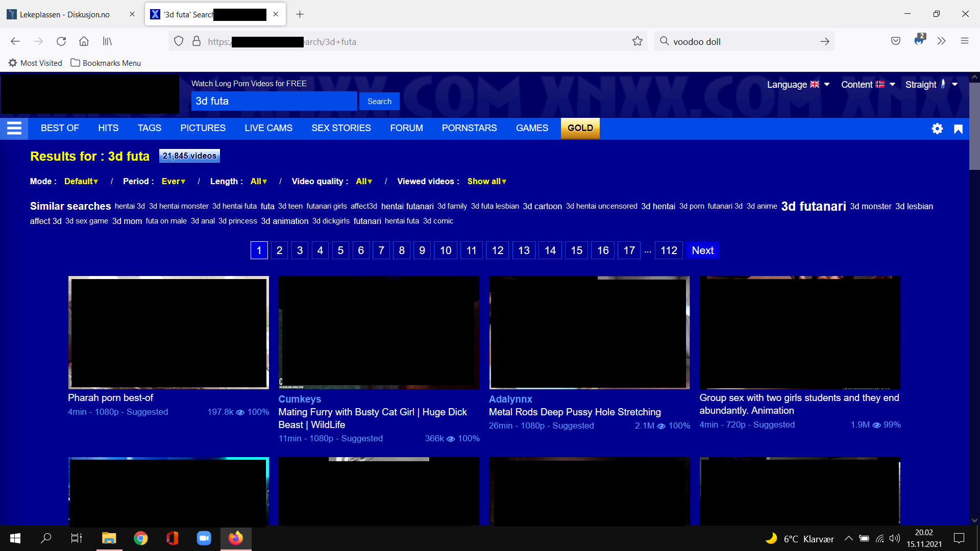Open the TAGS menu
The image size is (980, 551).
(150, 128)
